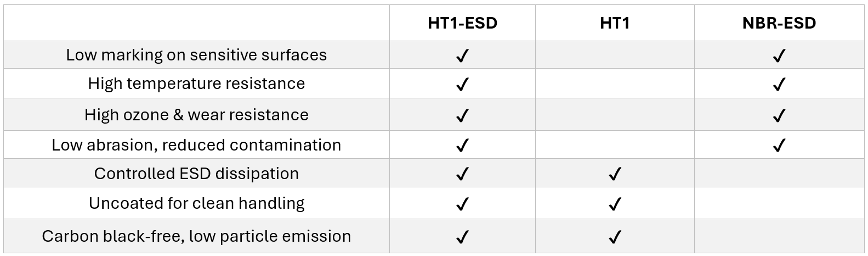Click HT1 checkmark for Uncoated clean handling
868x256 pixels.
pyautogui.click(x=615, y=204)
